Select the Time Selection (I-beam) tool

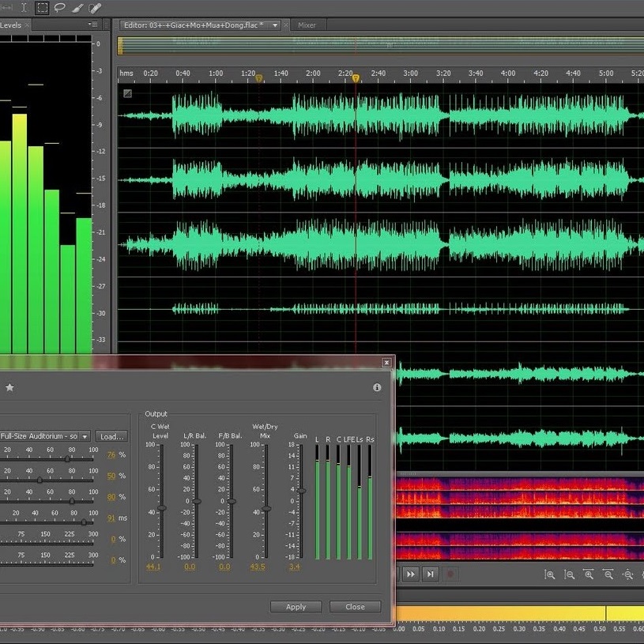click(24, 7)
